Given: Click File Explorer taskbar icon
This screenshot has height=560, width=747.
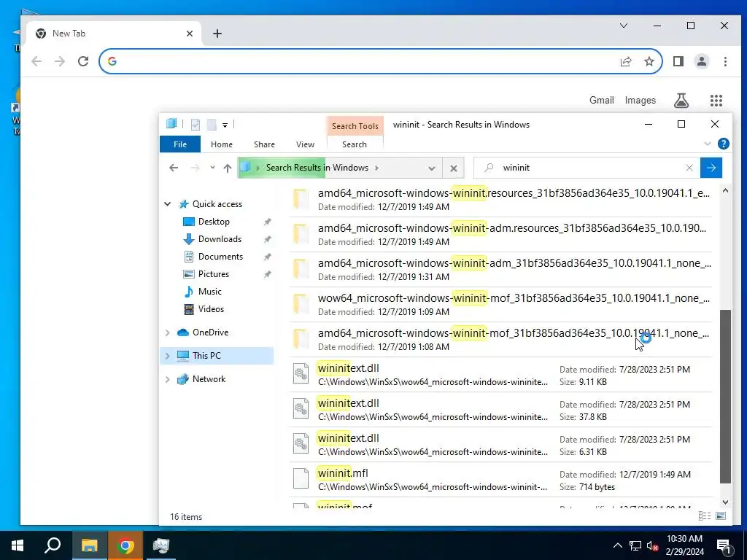Looking at the screenshot, I should click(x=89, y=545).
